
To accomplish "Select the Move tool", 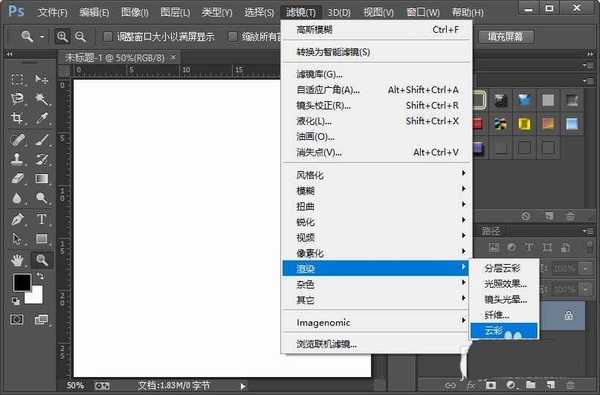I will [41, 80].
